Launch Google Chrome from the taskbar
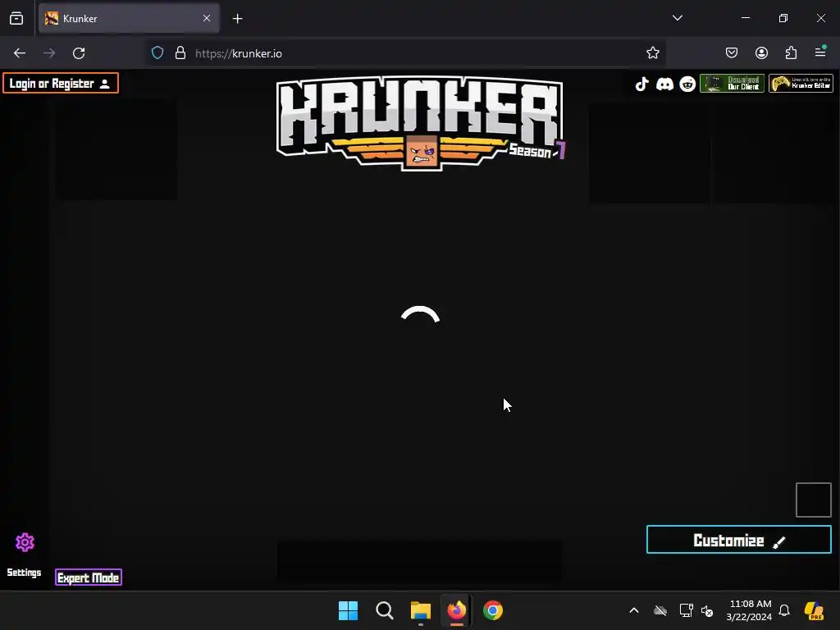The image size is (840, 630). click(493, 610)
